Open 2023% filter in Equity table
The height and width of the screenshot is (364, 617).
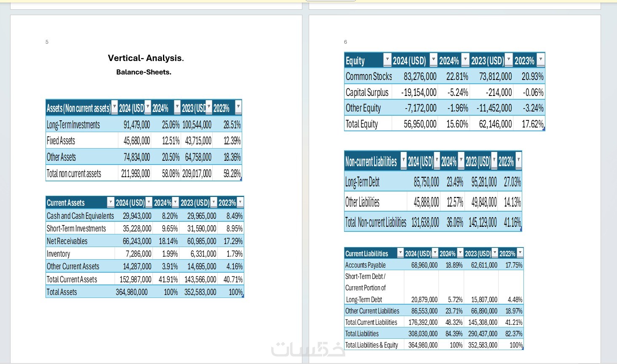pos(541,60)
